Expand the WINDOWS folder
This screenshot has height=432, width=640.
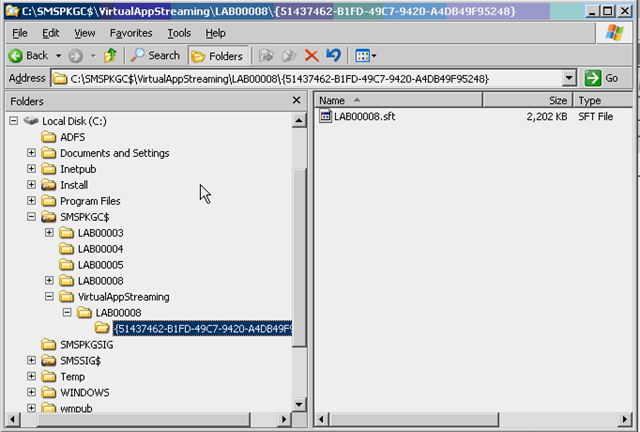click(31, 392)
